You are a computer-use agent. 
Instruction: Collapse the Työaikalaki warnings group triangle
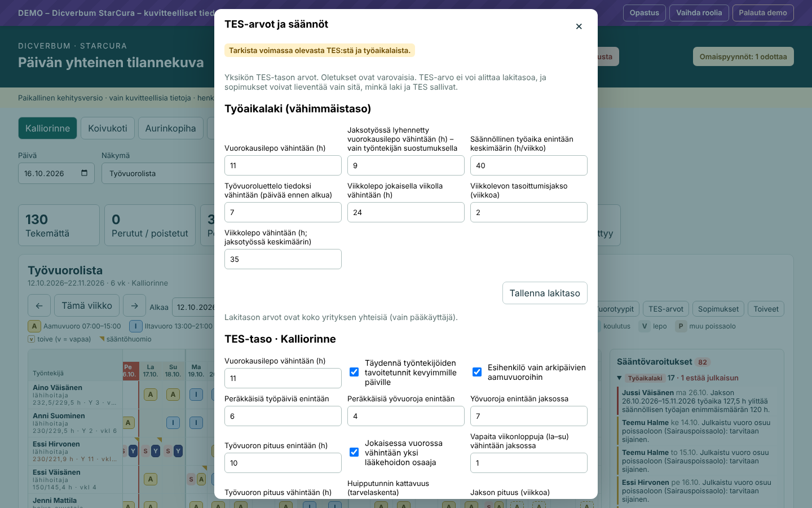click(619, 378)
